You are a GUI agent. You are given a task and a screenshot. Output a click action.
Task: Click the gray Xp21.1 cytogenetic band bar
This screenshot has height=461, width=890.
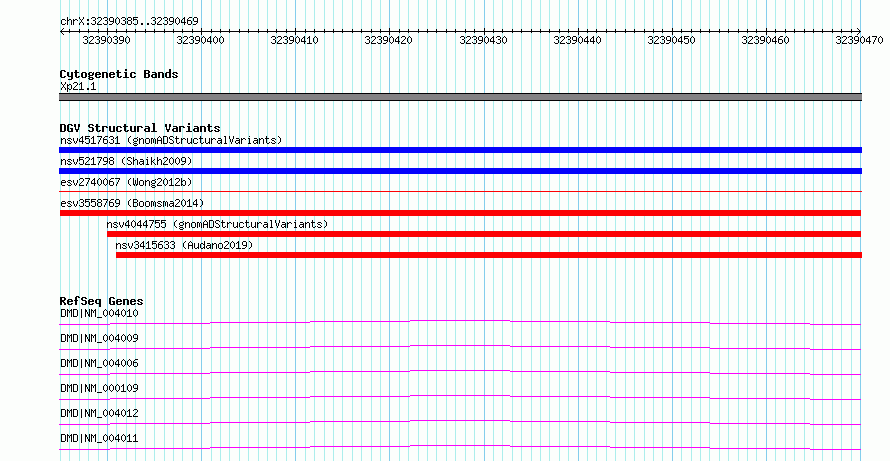click(x=460, y=97)
